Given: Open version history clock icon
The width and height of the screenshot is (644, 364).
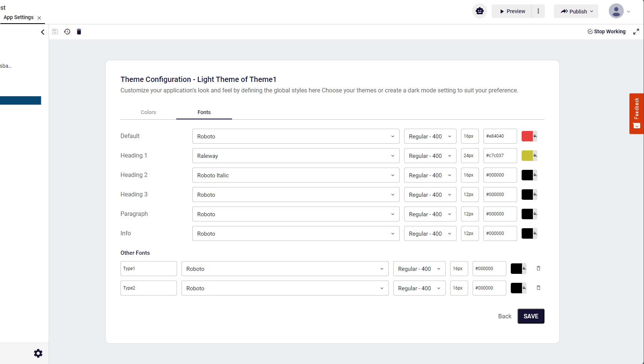Looking at the screenshot, I should [x=67, y=32].
